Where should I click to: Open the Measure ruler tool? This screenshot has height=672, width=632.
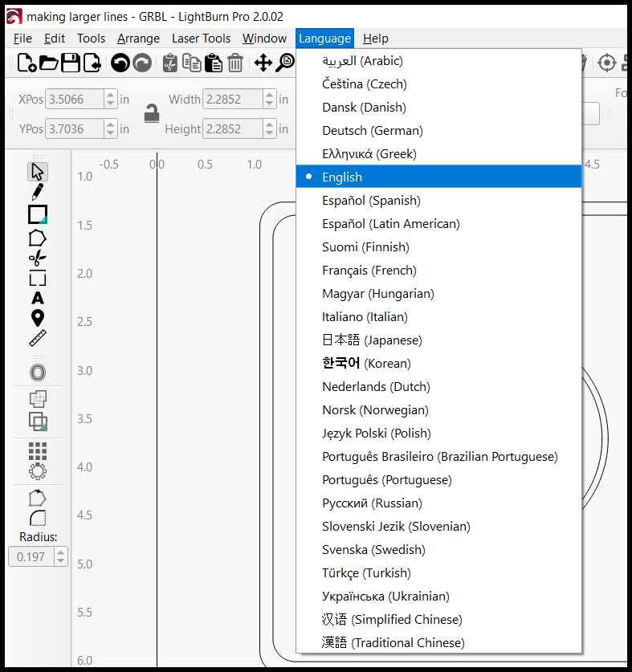pyautogui.click(x=38, y=338)
